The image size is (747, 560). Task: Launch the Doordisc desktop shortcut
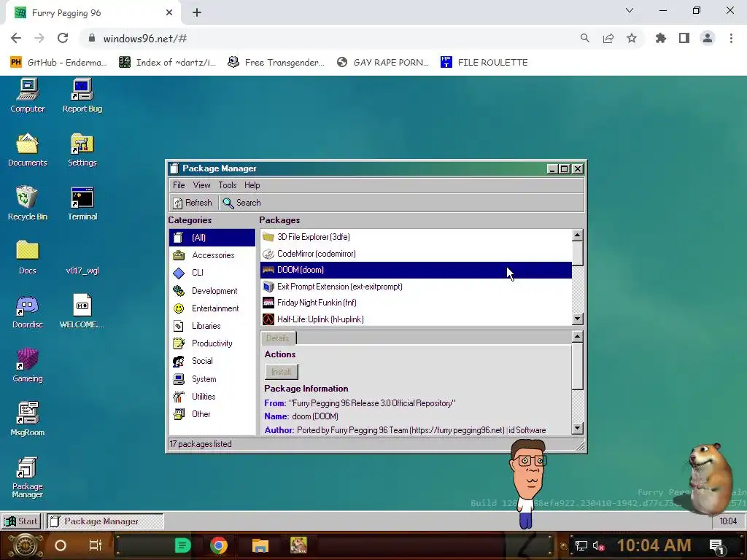28,312
